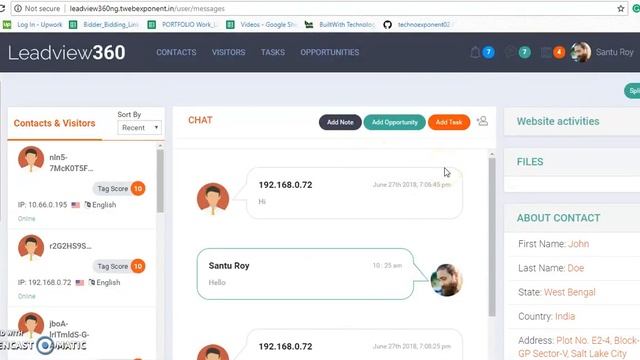
Task: Click the browser address bar URL
Action: pos(147,8)
